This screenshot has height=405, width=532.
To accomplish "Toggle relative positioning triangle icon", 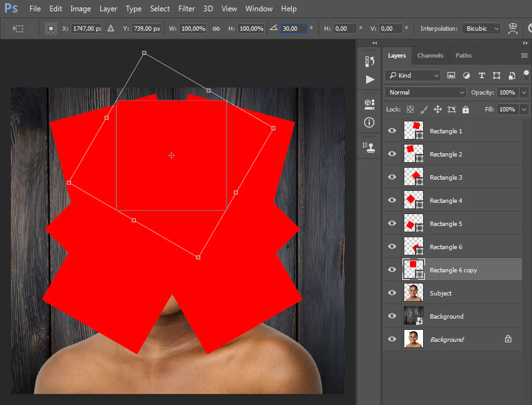I will click(111, 29).
